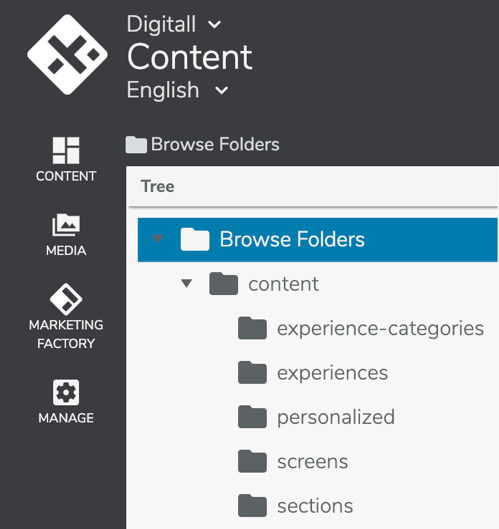
Task: Click the folder icon beside Browse Folders heading
Action: [136, 145]
